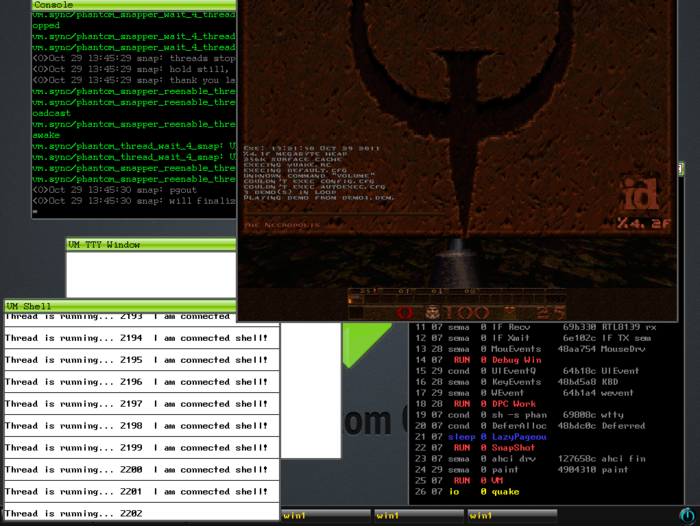Click inside the VM TTY white text area
Viewport: 700px width, 526px height.
pyautogui.click(x=151, y=274)
